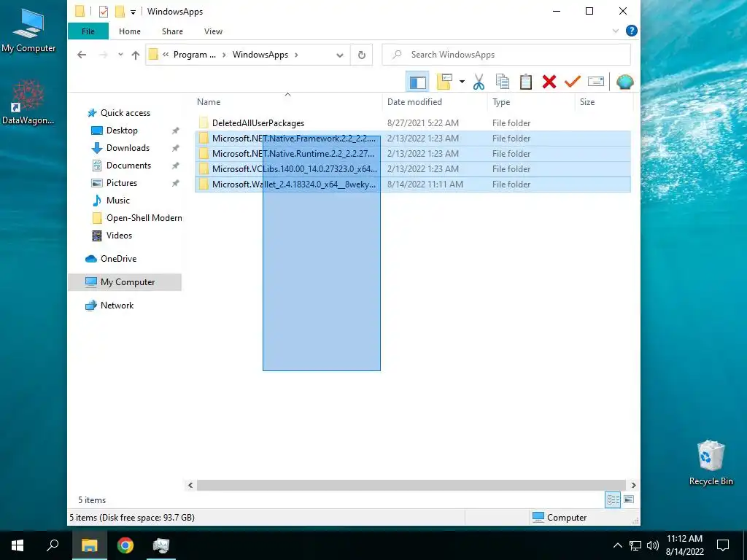The width and height of the screenshot is (747, 560).
Task: Click the Program breadcrumb segment
Action: (194, 55)
